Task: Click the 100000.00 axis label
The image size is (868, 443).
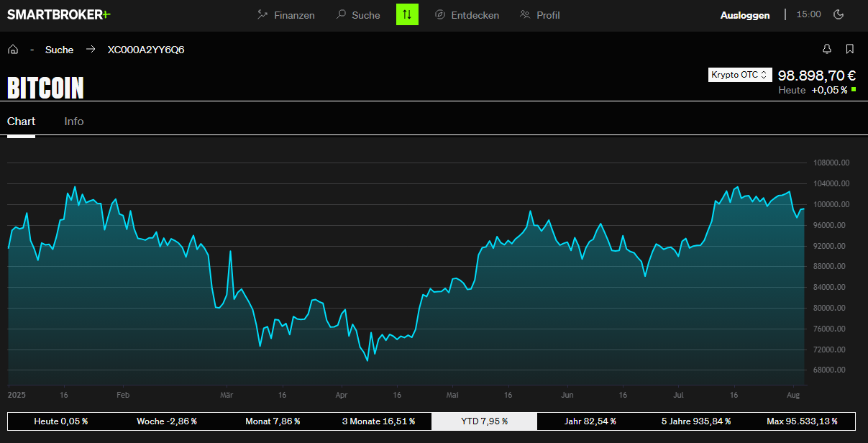Action: point(831,205)
